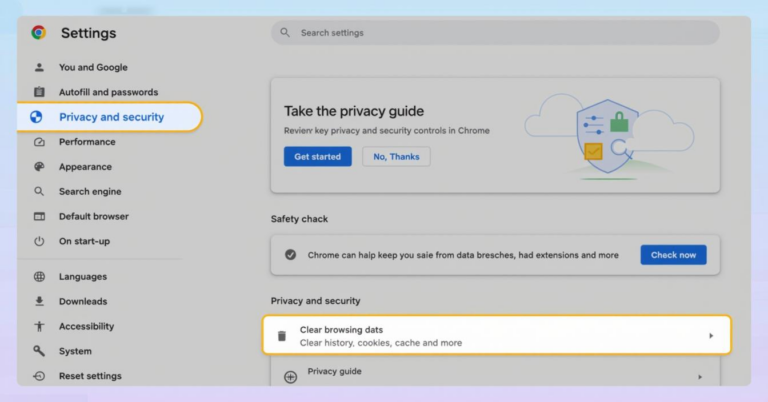Focus the Search settings field
The height and width of the screenshot is (402, 768).
pyautogui.click(x=495, y=33)
